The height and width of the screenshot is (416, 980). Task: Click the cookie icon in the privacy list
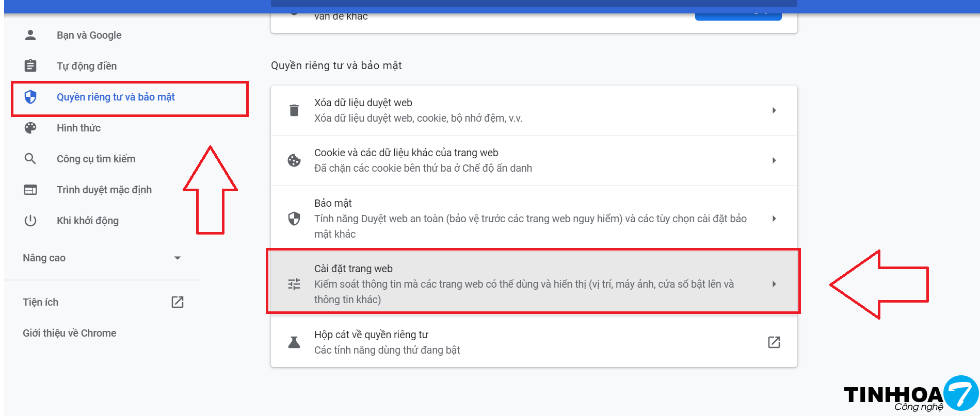294,160
